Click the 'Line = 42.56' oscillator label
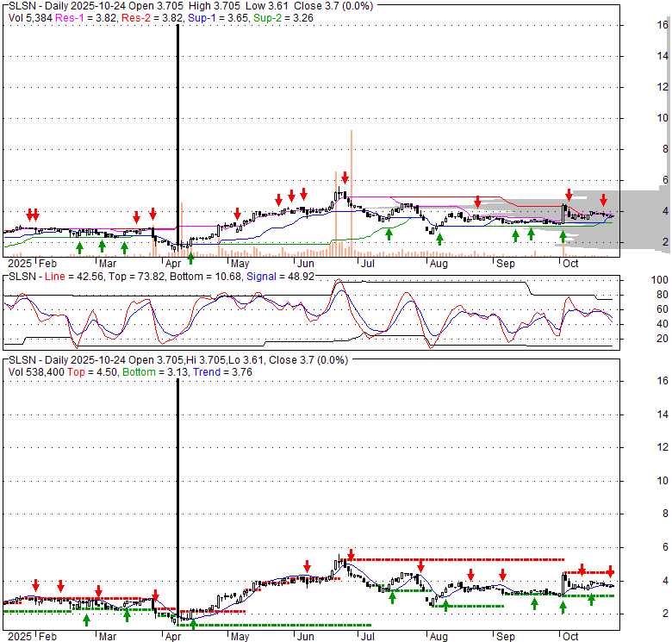Image resolution: width=672 pixels, height=642 pixels. 74,277
